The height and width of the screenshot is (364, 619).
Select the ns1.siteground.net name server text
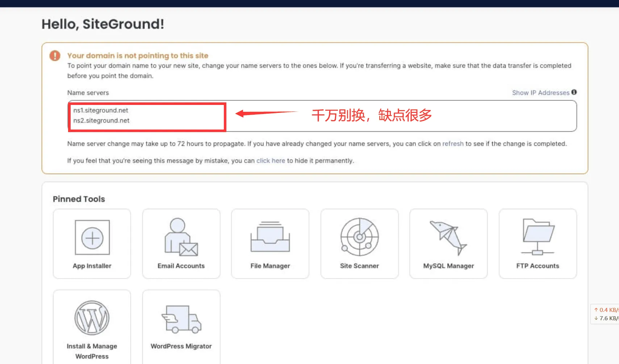[101, 110]
